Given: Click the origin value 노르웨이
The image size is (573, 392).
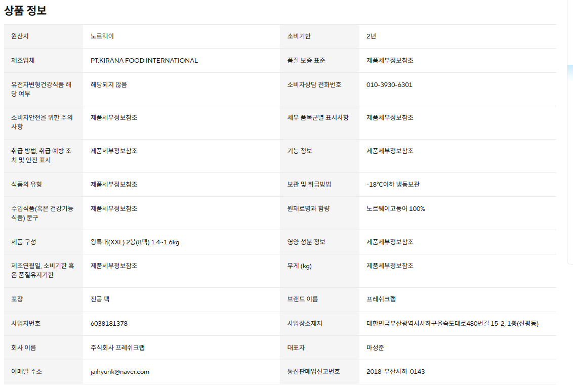Looking at the screenshot, I should click(102, 36).
